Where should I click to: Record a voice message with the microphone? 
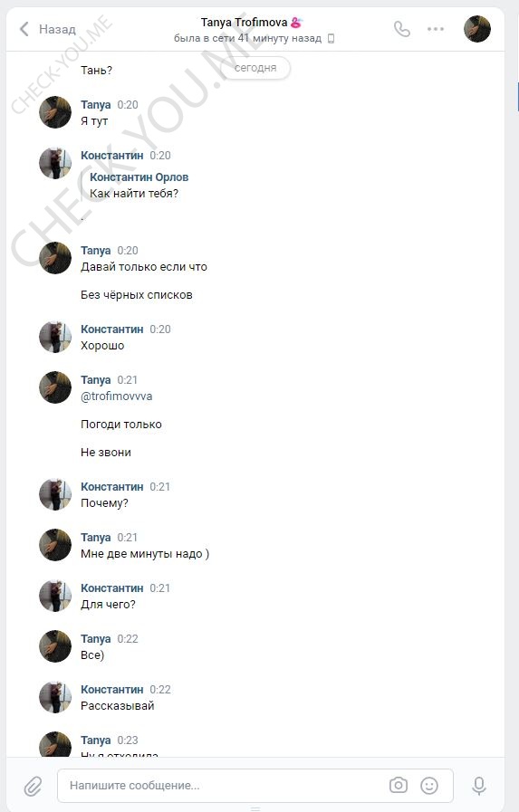[x=479, y=786]
